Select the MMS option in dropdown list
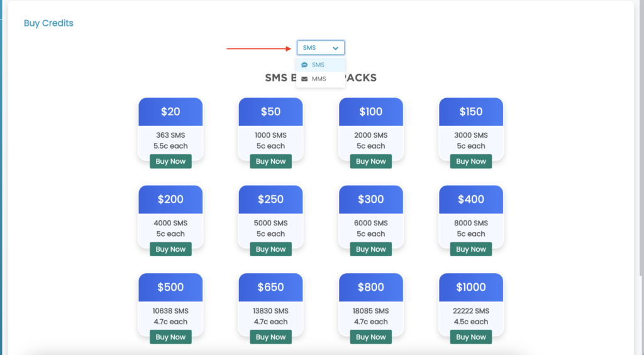The image size is (644, 355). (x=319, y=79)
